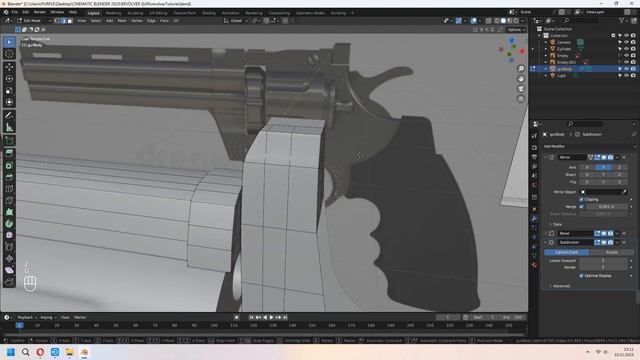
Task: Select the Inset Faces tool
Action: [9, 165]
